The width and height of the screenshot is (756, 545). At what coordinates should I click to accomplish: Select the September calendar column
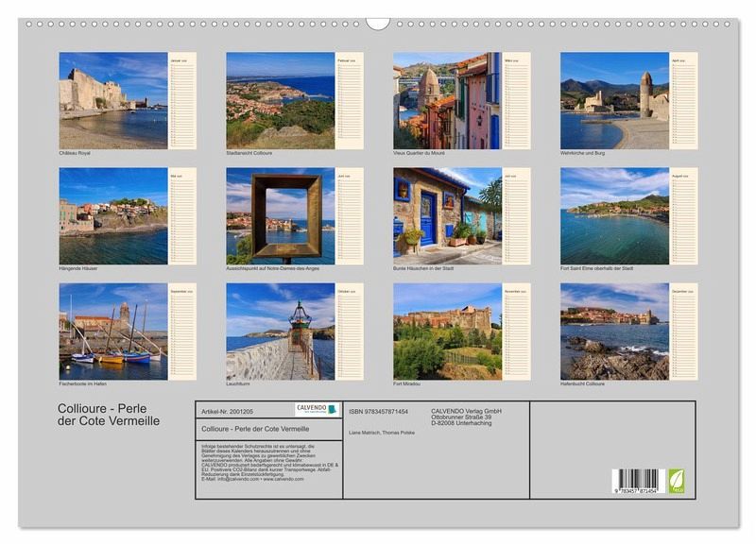182,331
